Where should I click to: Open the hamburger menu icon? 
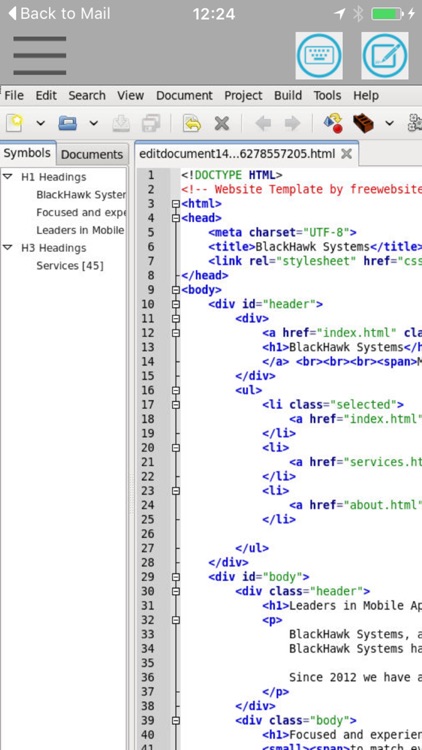pyautogui.click(x=40, y=55)
